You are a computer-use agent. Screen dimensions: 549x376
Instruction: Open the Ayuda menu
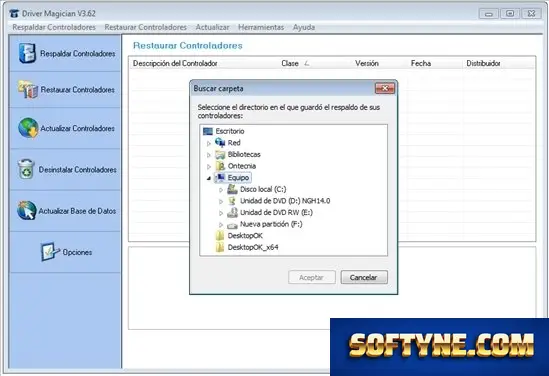(x=304, y=27)
